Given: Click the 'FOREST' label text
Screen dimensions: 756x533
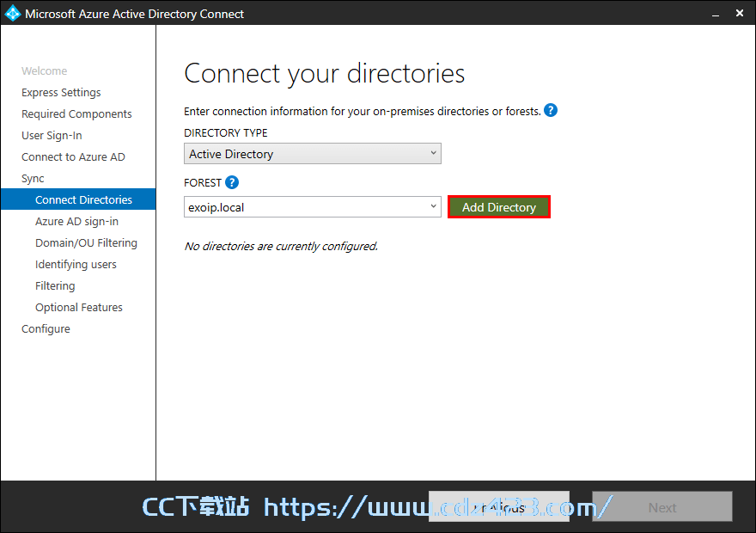Looking at the screenshot, I should coord(203,183).
